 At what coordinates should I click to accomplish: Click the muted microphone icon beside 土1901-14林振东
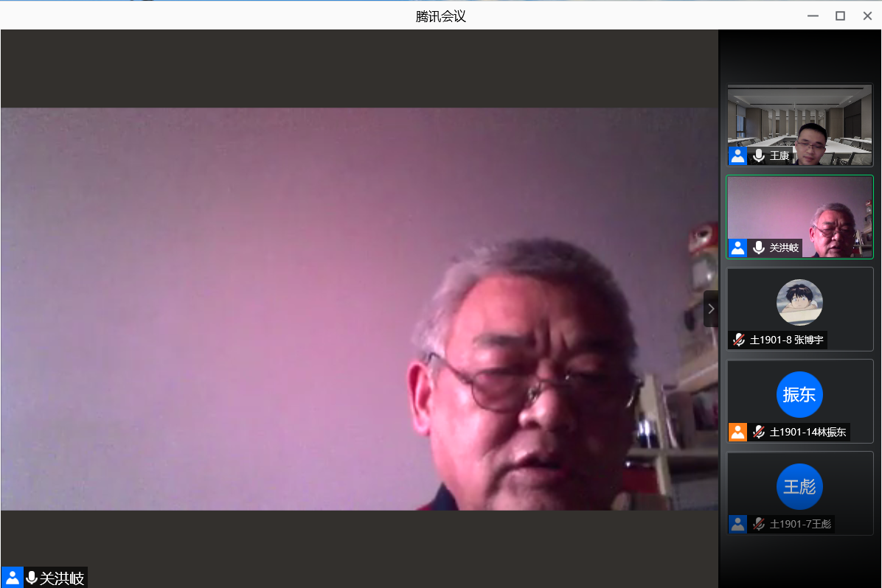click(x=758, y=432)
